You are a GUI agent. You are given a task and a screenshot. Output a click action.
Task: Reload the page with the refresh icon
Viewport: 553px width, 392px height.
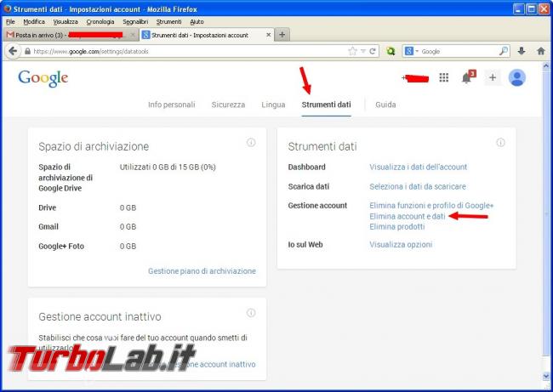[x=373, y=52]
